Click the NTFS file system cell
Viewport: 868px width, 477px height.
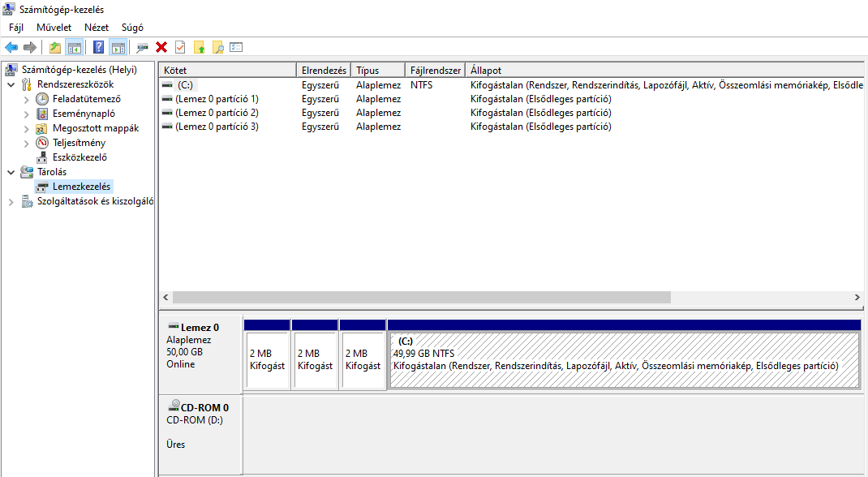click(422, 85)
